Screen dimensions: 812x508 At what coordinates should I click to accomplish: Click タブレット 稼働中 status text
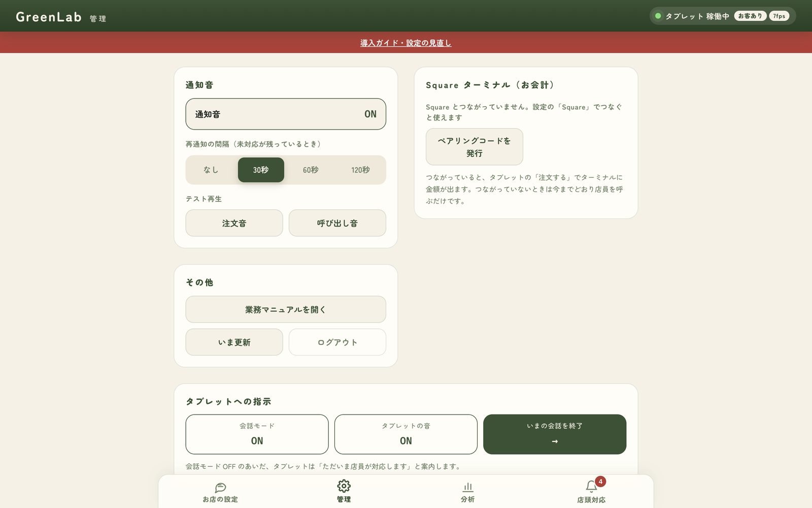click(x=697, y=16)
